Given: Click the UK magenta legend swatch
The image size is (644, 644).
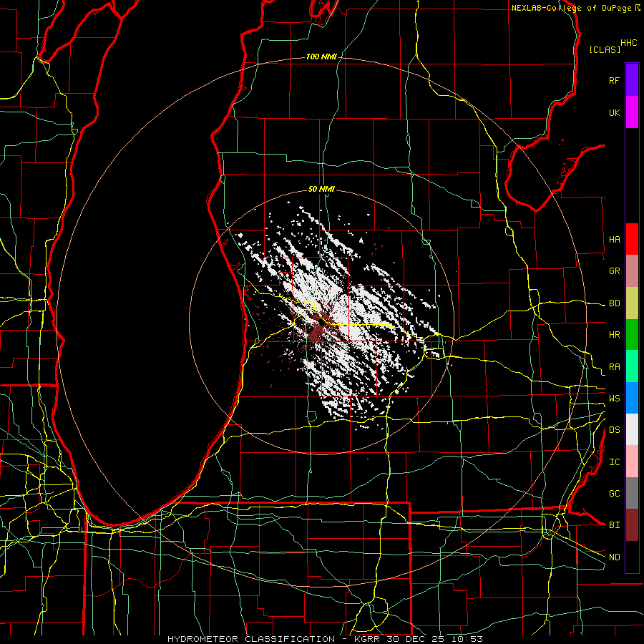Looking at the screenshot, I should click(632, 112).
